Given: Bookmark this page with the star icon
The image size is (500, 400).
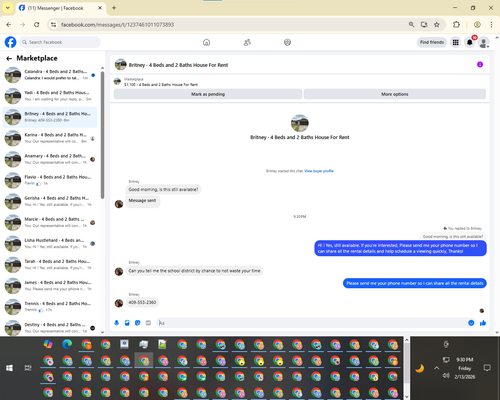Looking at the screenshot, I should tap(437, 25).
